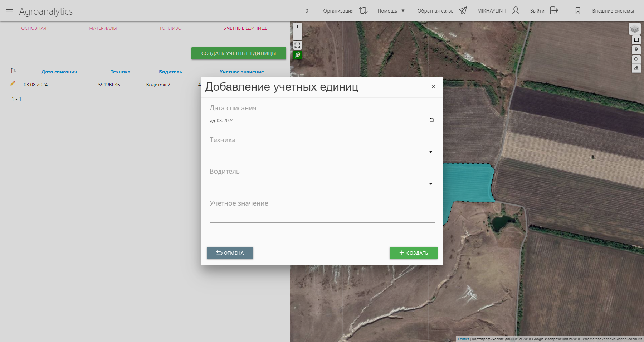Zoom in on the map
The width and height of the screenshot is (644, 342).
pos(297,27)
